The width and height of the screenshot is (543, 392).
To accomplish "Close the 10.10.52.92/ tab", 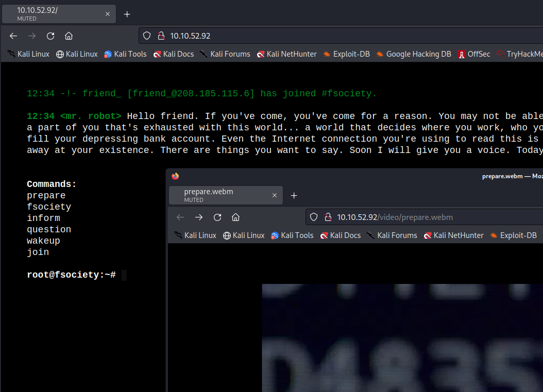I will pyautogui.click(x=108, y=14).
